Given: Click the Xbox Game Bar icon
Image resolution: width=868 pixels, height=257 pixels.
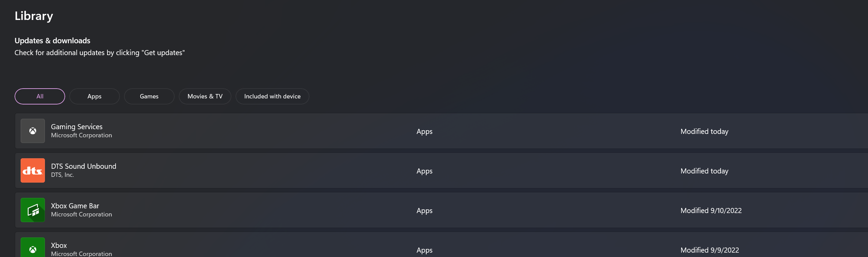Looking at the screenshot, I should coord(33,210).
